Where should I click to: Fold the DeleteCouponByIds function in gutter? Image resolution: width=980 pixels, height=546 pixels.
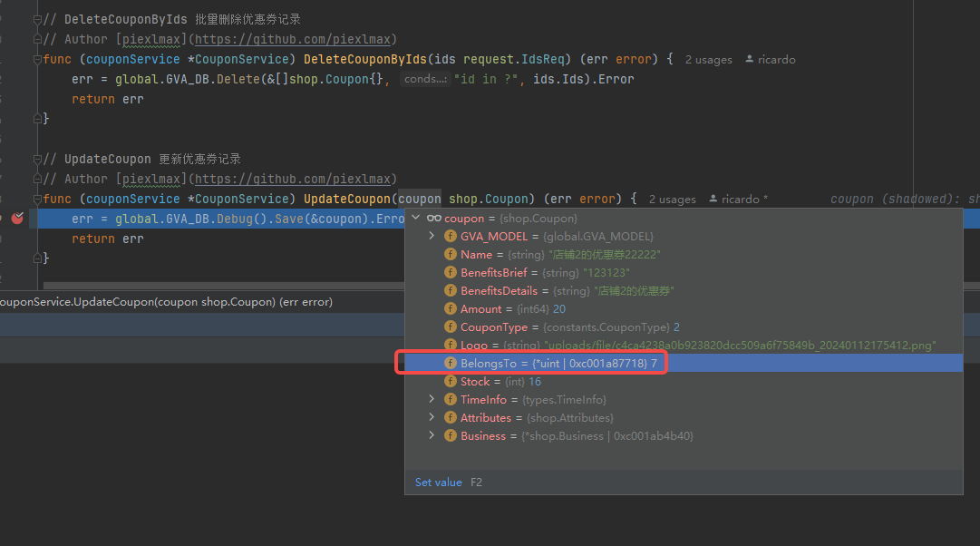click(x=37, y=59)
